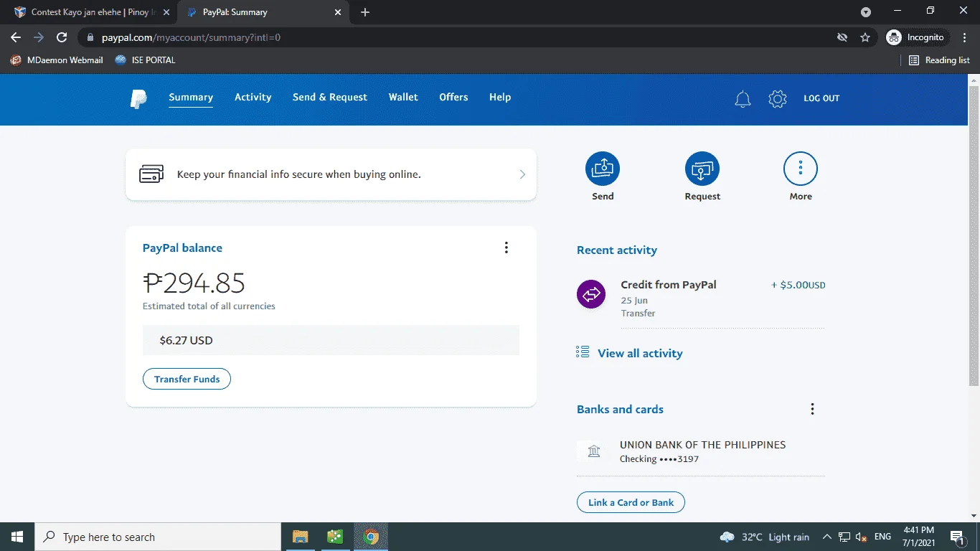Open the tab search dropdown
Image resolution: width=980 pixels, height=551 pixels.
pos(866,12)
